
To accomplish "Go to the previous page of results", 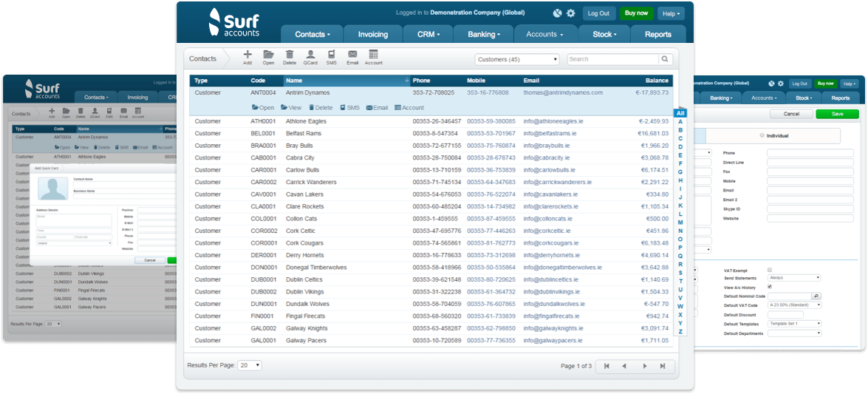I will click(624, 367).
